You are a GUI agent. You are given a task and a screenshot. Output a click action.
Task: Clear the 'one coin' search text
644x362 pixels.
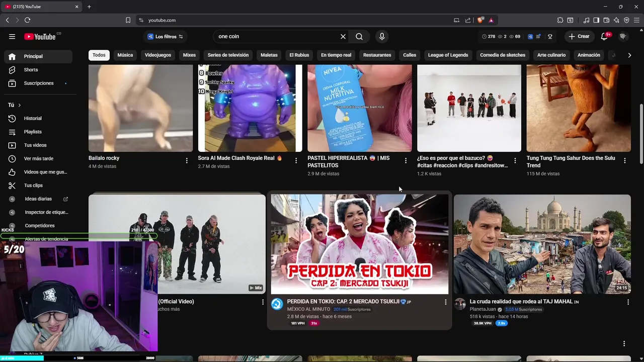343,36
